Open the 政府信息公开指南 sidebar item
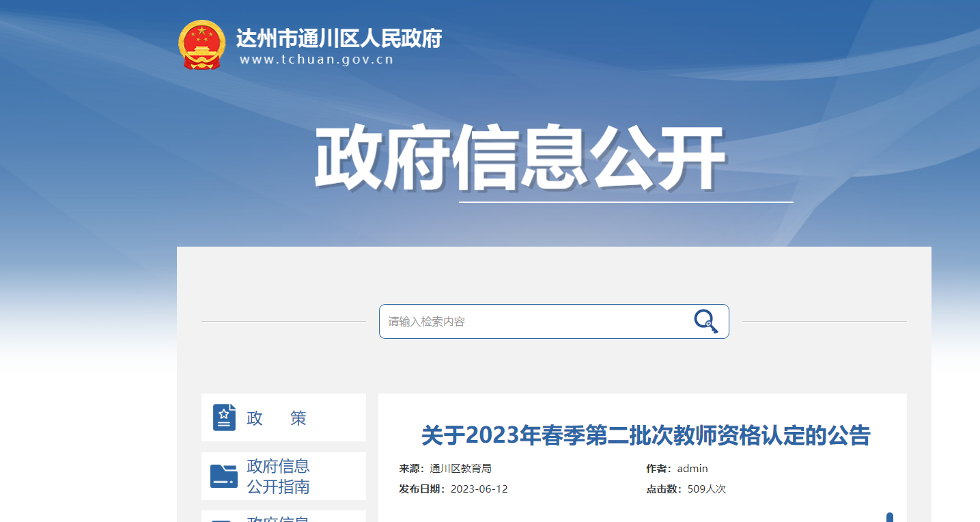The height and width of the screenshot is (522, 980). tap(283, 476)
